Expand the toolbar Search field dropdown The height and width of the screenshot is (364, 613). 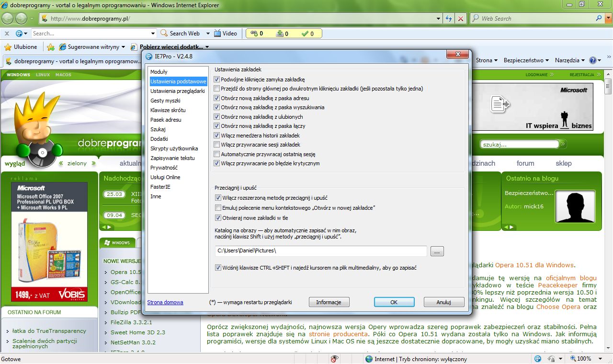(x=153, y=34)
